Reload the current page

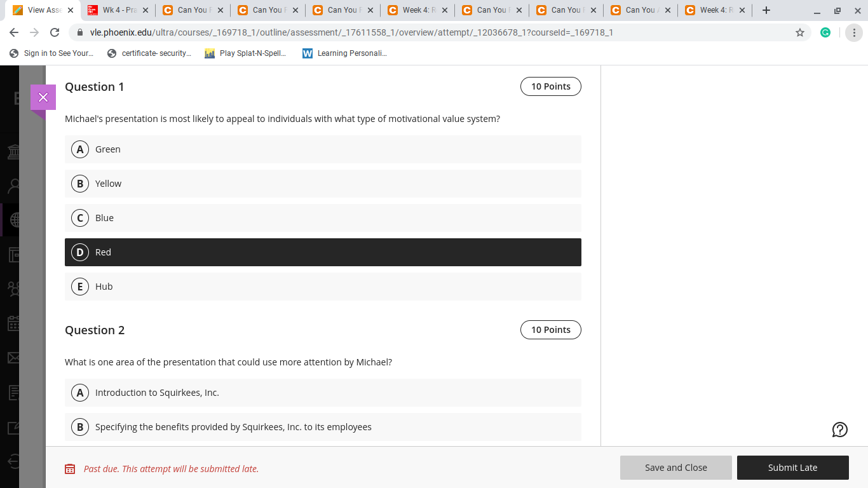pyautogui.click(x=55, y=32)
